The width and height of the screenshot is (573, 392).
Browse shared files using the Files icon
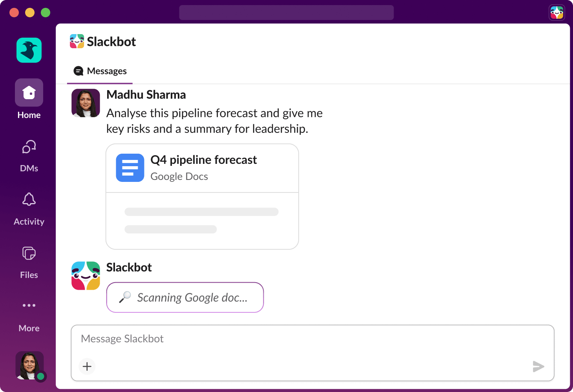pos(29,253)
